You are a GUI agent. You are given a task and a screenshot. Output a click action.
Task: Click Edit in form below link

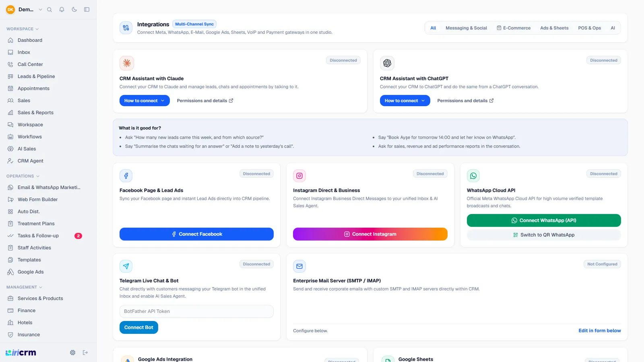600,331
